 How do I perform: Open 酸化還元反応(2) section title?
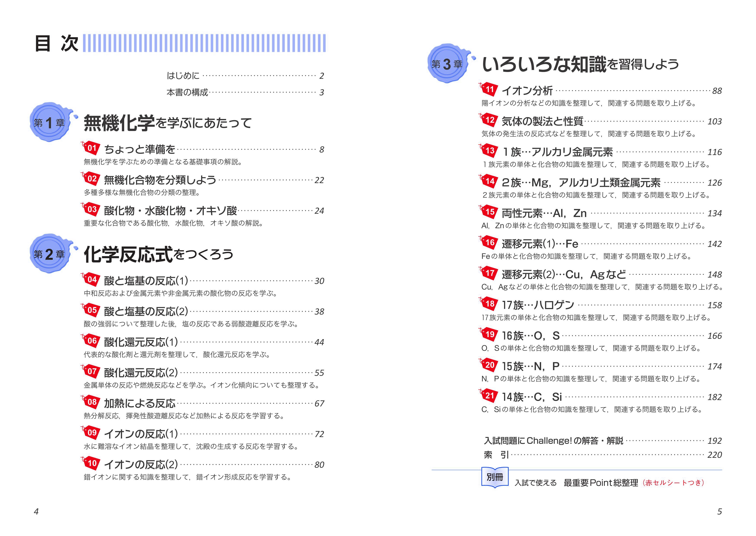[141, 373]
